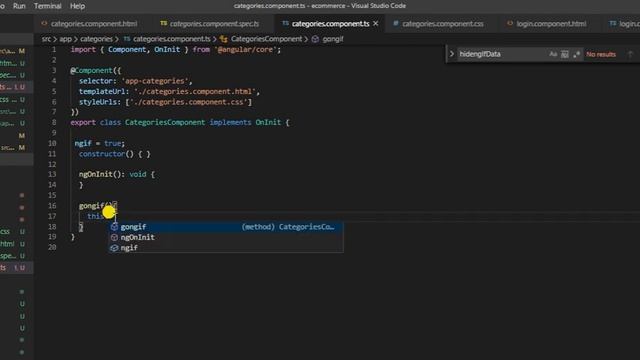Click line number 10 in gutter

(52, 143)
